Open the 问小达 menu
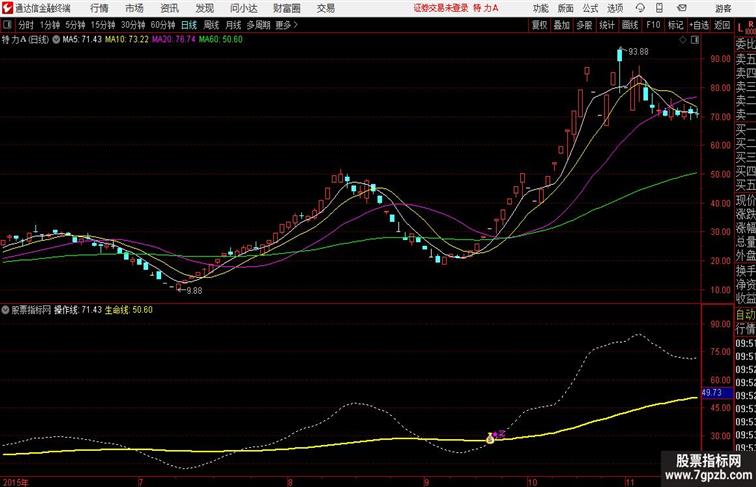The height and width of the screenshot is (487, 756). 243,8
